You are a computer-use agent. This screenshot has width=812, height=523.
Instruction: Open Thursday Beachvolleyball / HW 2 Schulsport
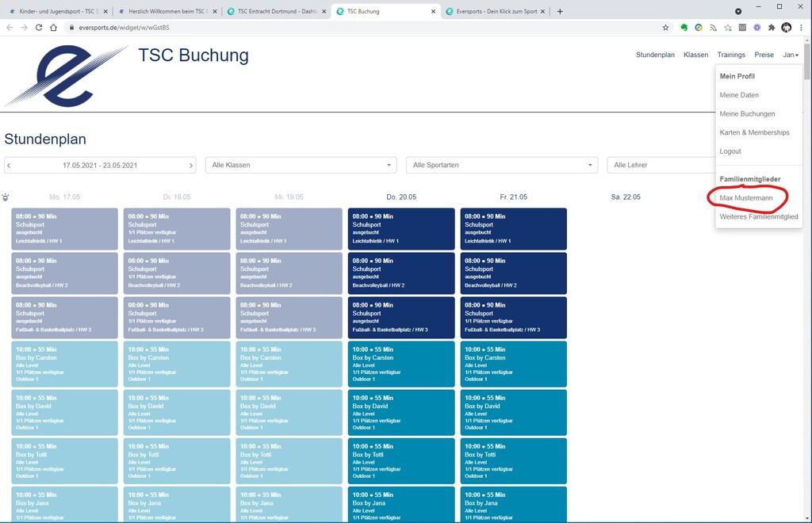401,273
